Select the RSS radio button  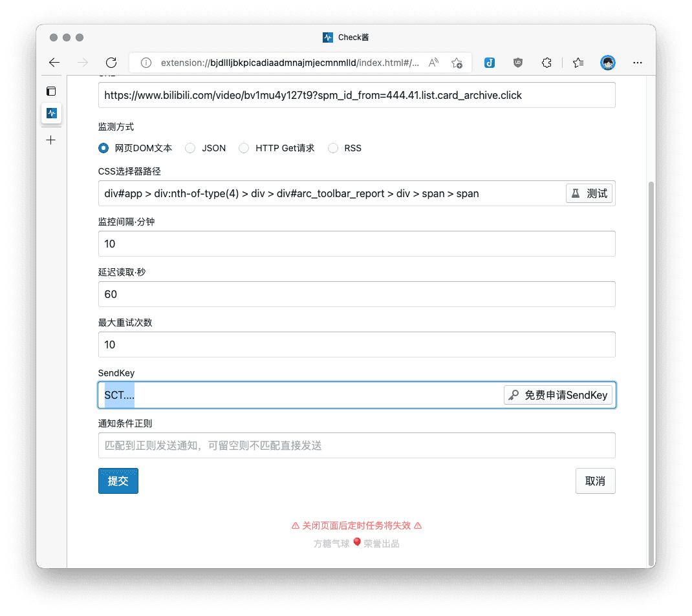pyautogui.click(x=333, y=148)
